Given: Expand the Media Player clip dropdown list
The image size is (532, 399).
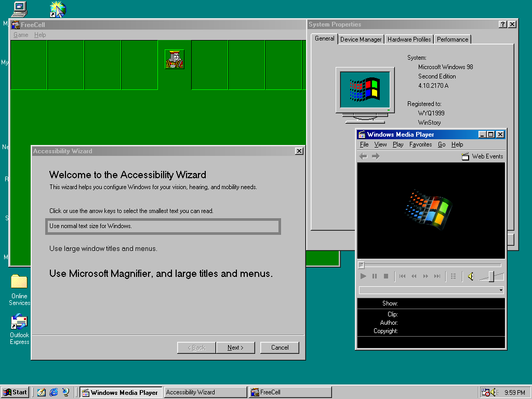Looking at the screenshot, I should point(501,290).
